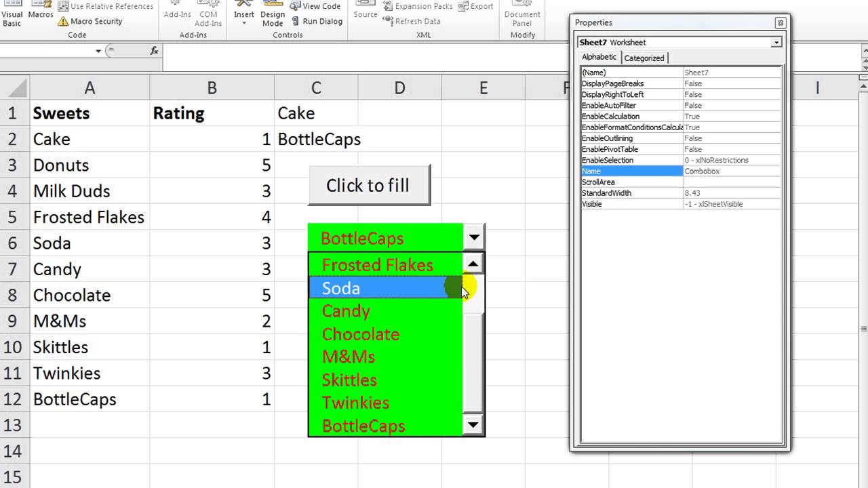Close the Properties window
The image size is (868, 488).
click(780, 23)
